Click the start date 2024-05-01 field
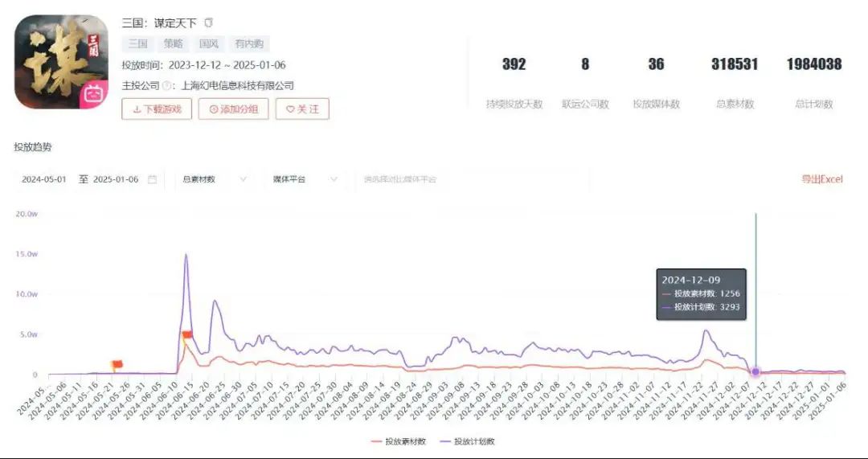The height and width of the screenshot is (459, 868). 43,179
